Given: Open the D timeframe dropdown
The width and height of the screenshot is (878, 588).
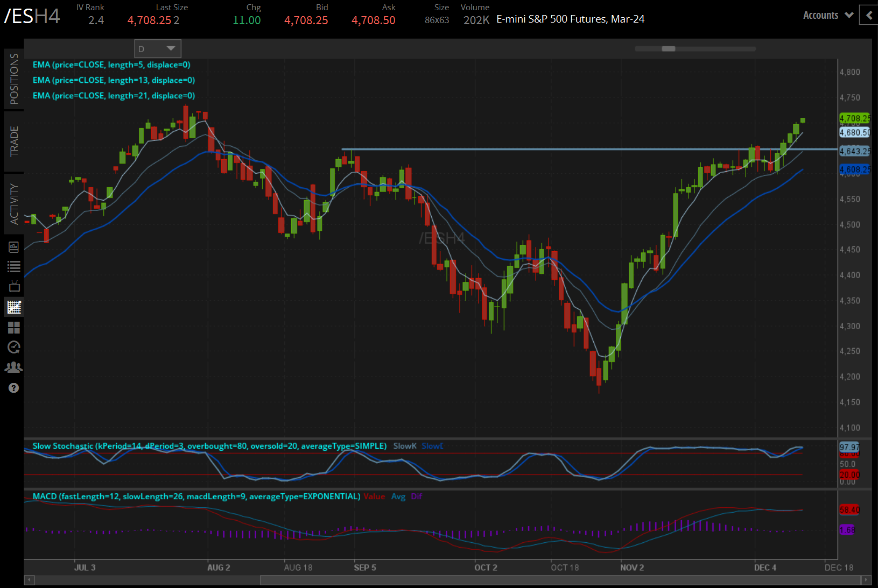Looking at the screenshot, I should click(x=158, y=49).
